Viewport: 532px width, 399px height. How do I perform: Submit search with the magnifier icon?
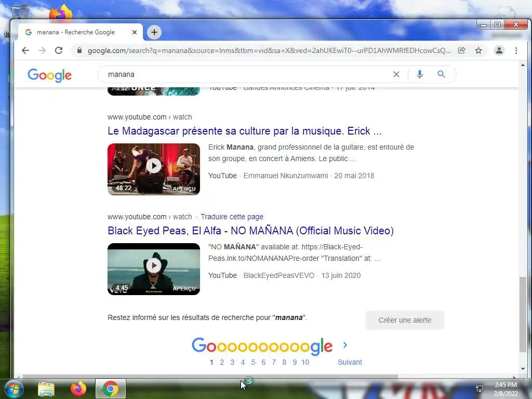[441, 74]
